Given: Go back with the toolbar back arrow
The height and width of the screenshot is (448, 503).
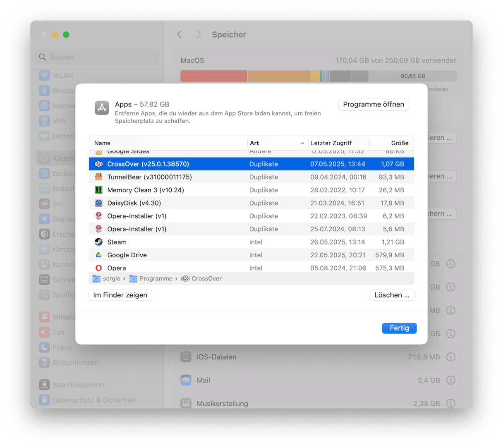Looking at the screenshot, I should (180, 35).
